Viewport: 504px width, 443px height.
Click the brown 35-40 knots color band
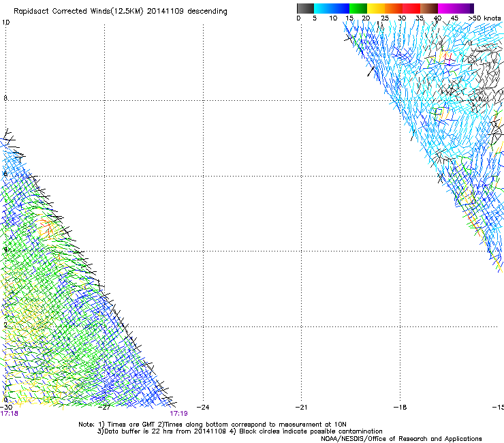click(x=429, y=8)
